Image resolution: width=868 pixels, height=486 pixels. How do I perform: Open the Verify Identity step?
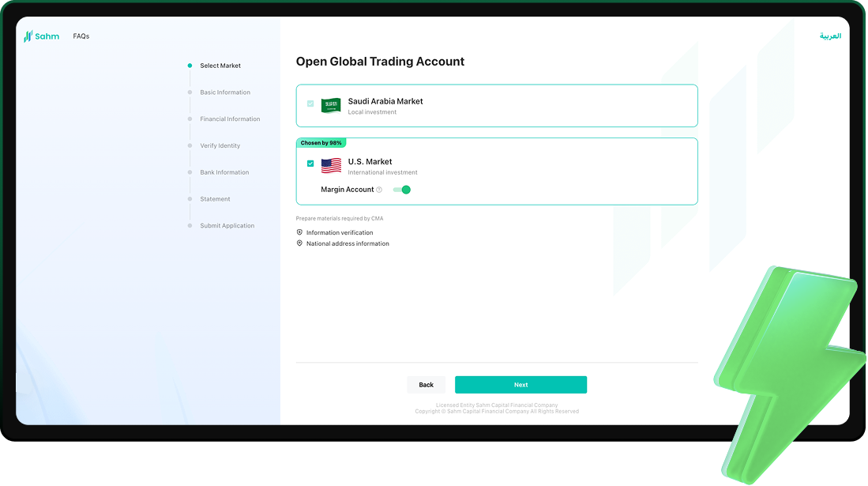pos(220,145)
